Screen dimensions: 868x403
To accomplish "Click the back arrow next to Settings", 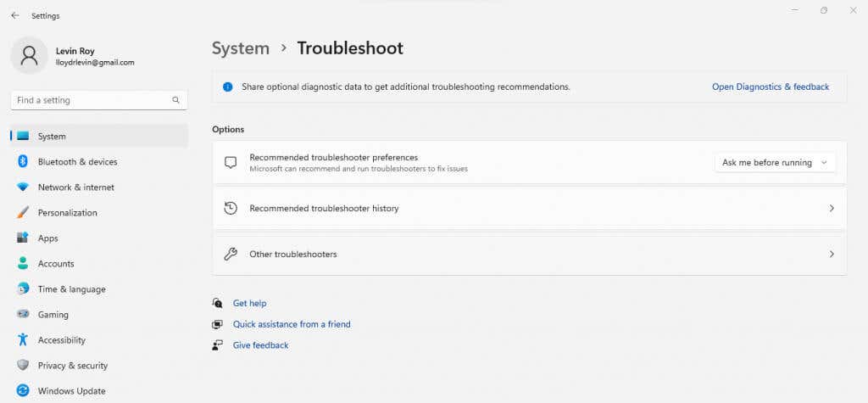I will tap(15, 15).
